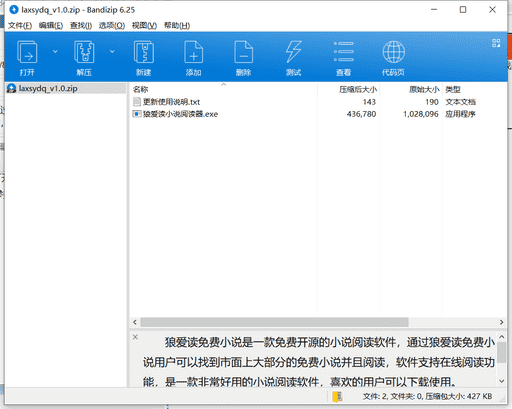Click the comment pane scroll-up arrow
The image size is (512, 409).
point(502,337)
